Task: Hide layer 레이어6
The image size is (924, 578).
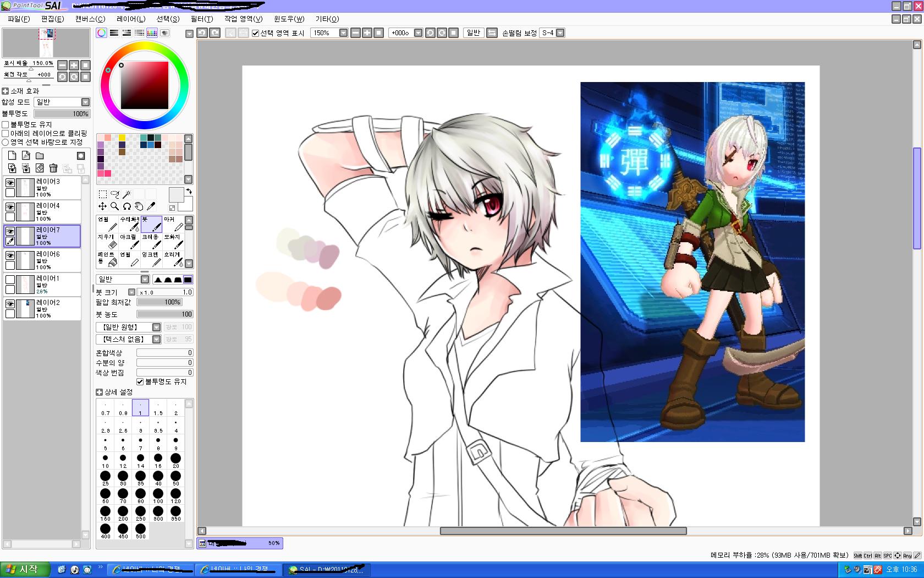Action: 10,255
